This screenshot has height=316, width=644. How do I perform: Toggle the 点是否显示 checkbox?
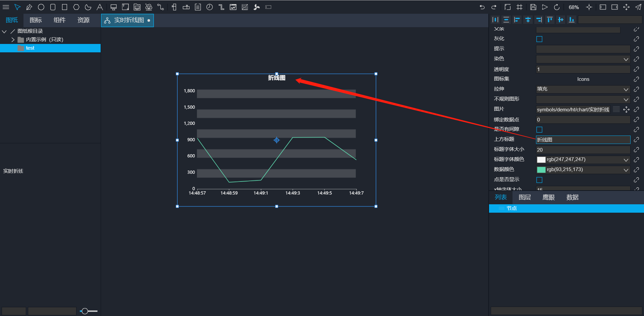539,180
